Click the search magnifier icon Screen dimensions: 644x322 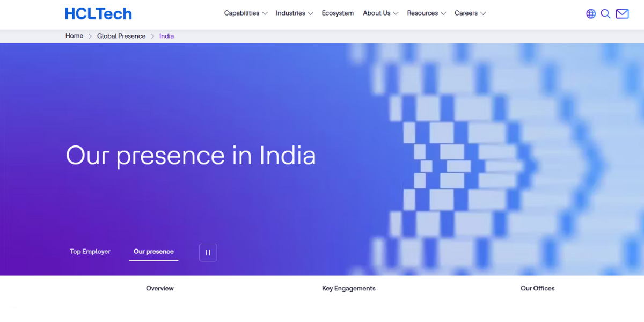tap(606, 14)
